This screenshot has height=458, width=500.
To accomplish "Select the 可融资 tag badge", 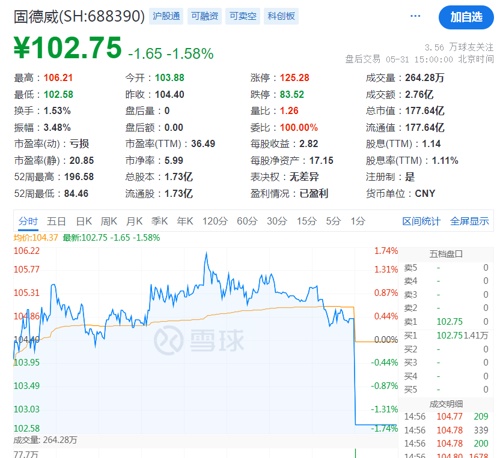I will pyautogui.click(x=204, y=16).
